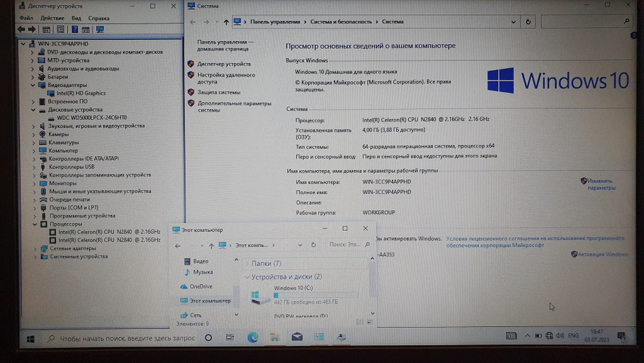
Task: Click Панель управления in System breadcrumb
Action: click(275, 22)
